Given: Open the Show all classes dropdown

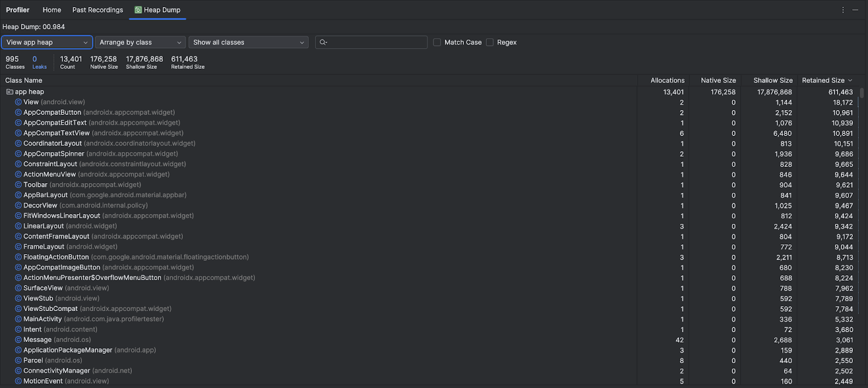Looking at the screenshot, I should pos(248,42).
